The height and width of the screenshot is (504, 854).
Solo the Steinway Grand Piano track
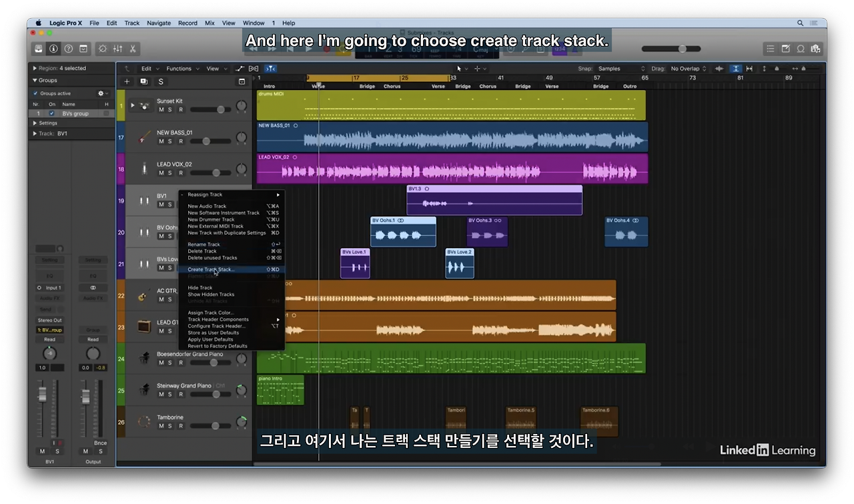coord(170,395)
